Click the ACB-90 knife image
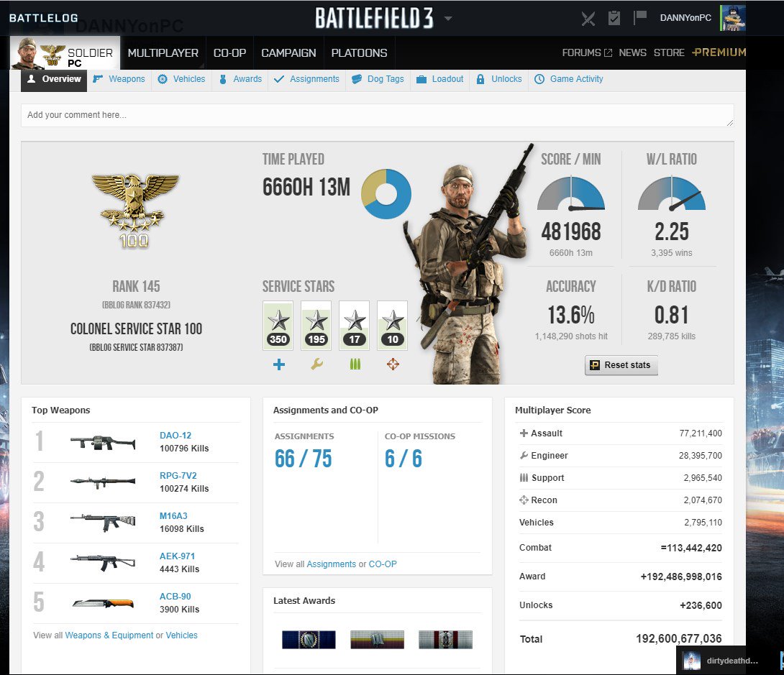Image resolution: width=784 pixels, height=675 pixels. [x=103, y=604]
